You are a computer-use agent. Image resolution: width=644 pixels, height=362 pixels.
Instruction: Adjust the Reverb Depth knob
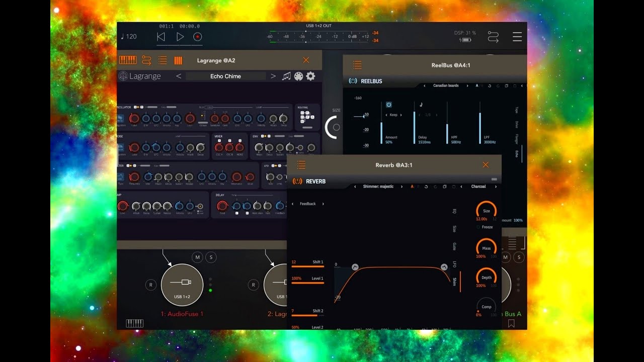[487, 277]
